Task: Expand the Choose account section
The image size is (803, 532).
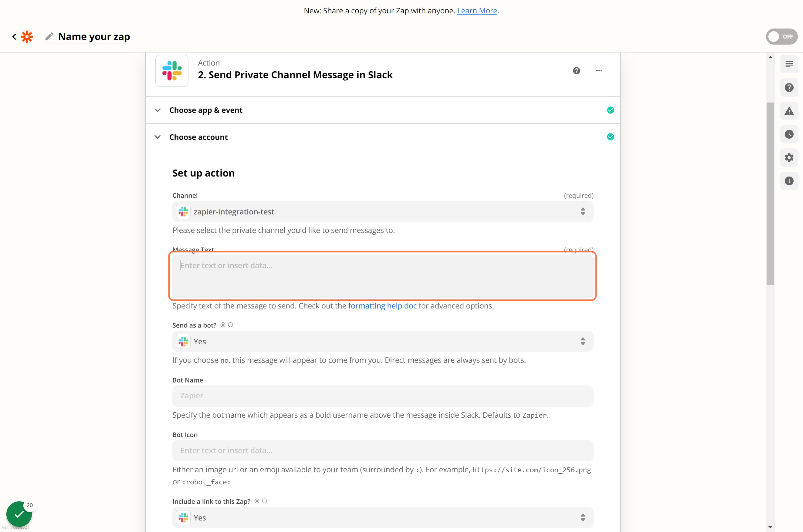Action: 383,137
